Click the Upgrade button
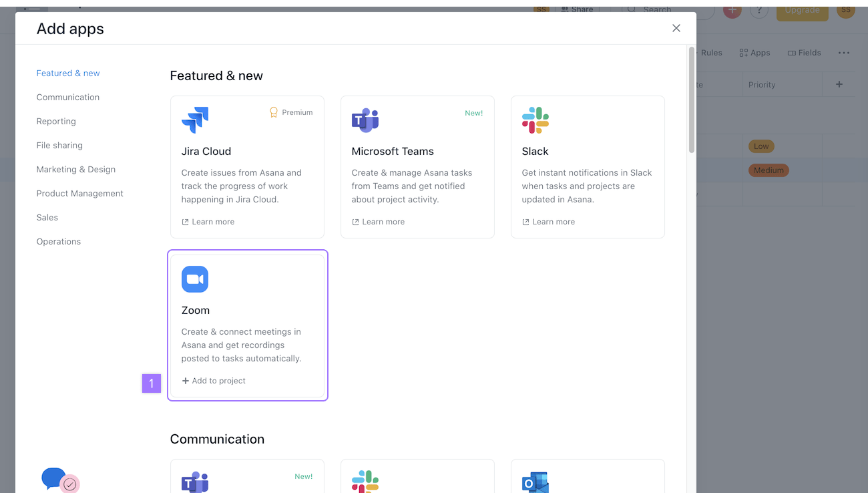The image size is (868, 493). 802,11
